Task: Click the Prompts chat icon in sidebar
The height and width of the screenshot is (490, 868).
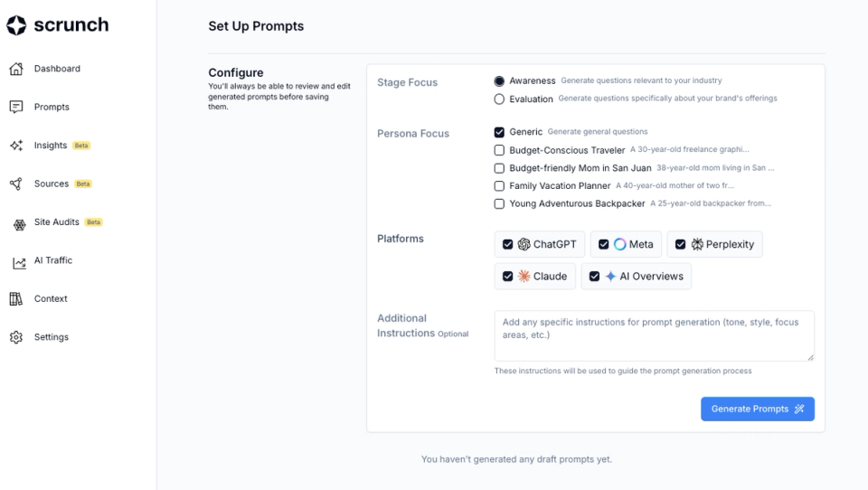Action: click(16, 107)
